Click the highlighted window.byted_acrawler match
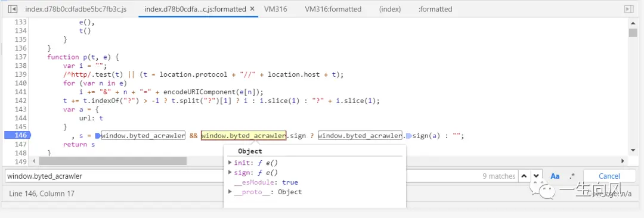The height and width of the screenshot is (218, 644). point(243,135)
